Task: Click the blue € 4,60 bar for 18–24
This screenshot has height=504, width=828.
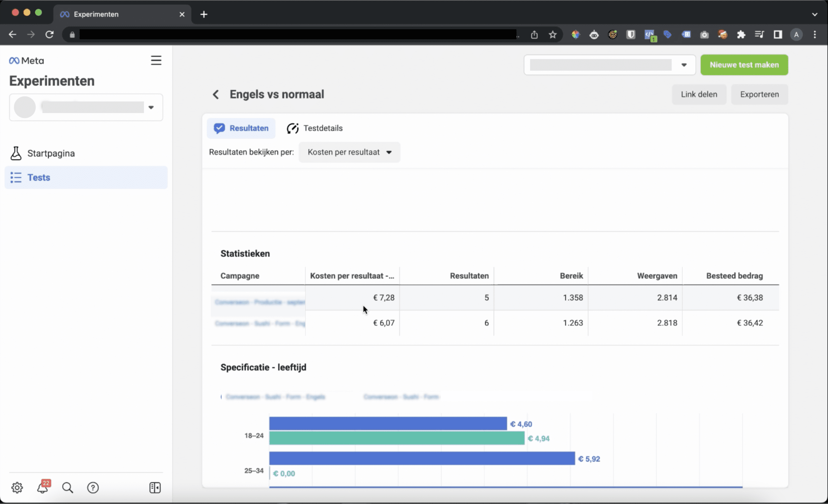Action: click(x=388, y=424)
